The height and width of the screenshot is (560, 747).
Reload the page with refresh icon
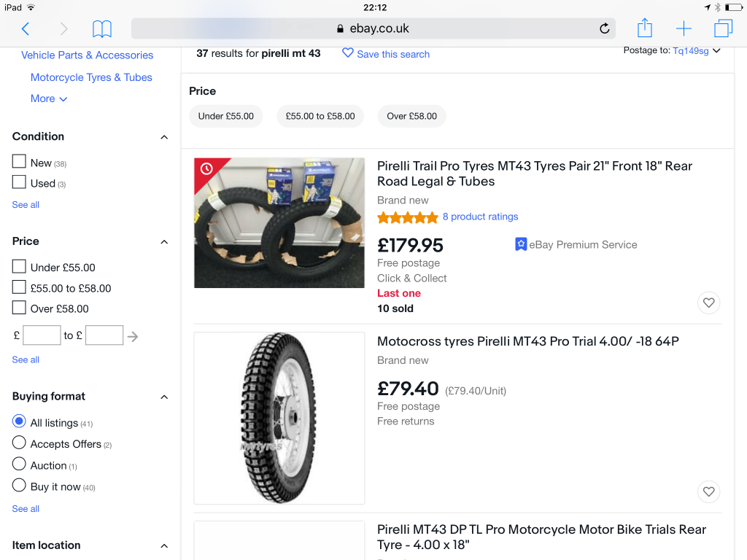click(x=604, y=28)
